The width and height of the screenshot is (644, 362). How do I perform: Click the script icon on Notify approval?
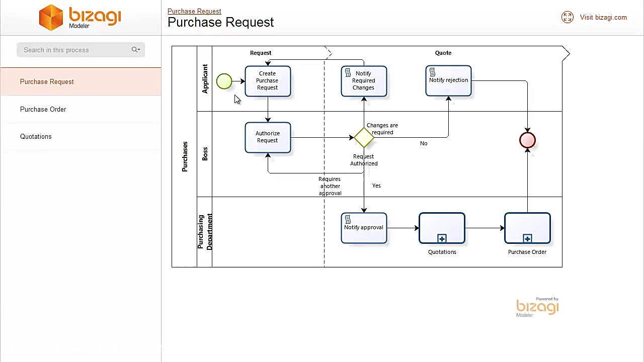tap(347, 219)
